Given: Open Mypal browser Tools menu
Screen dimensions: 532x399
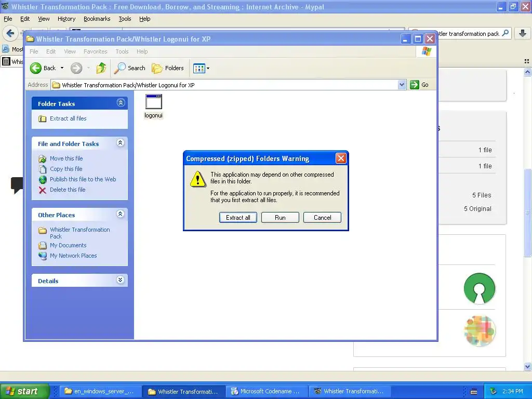Looking at the screenshot, I should click(125, 19).
